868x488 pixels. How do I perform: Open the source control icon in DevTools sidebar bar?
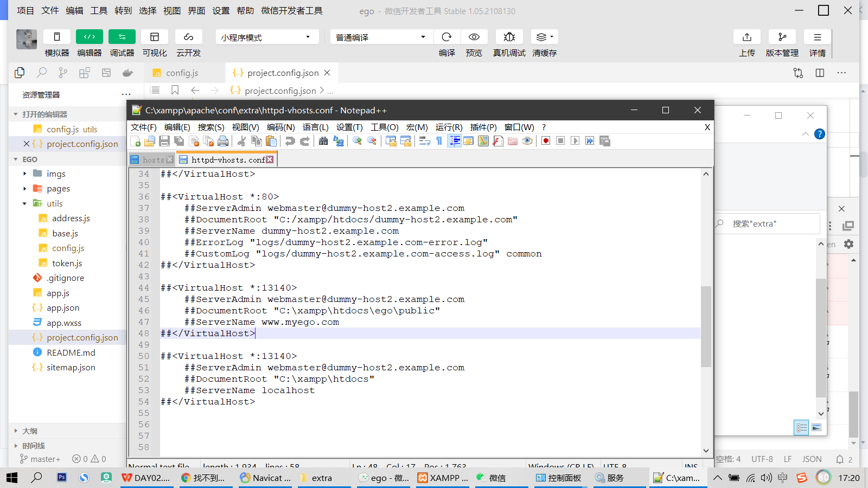tap(63, 73)
